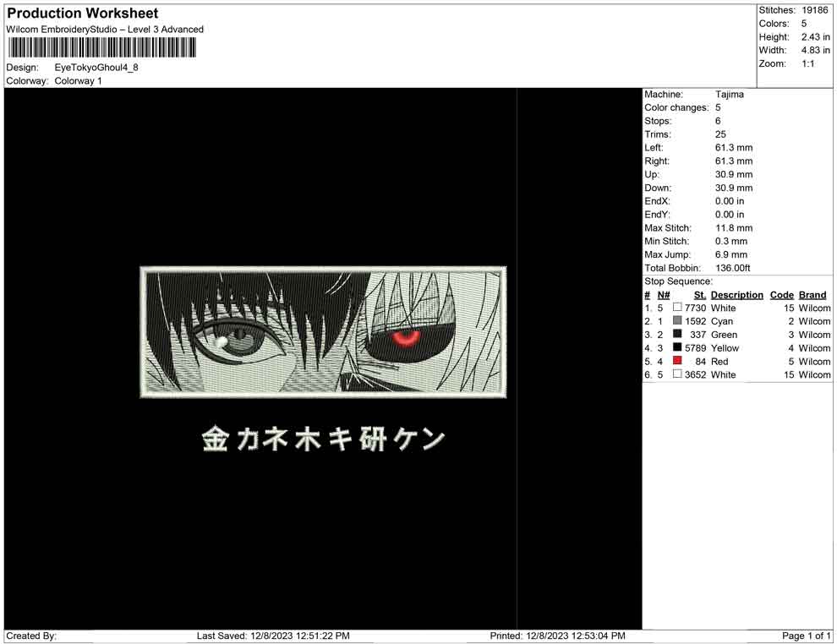Click the Japanese text under the design
This screenshot has height=644, width=837.
coord(323,439)
